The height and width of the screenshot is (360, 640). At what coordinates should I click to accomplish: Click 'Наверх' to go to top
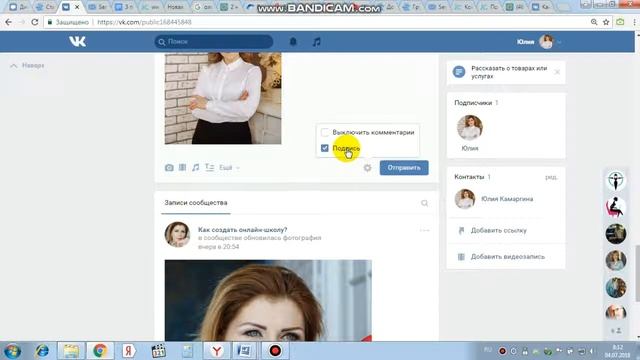27,65
